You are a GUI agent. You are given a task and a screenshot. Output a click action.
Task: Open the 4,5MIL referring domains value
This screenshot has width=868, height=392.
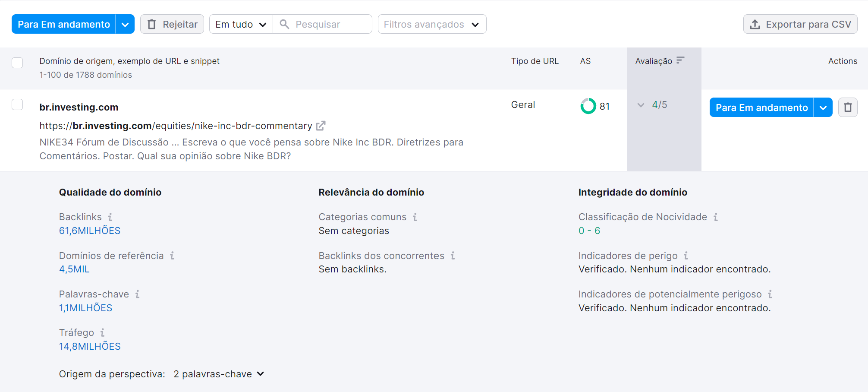[x=74, y=269]
